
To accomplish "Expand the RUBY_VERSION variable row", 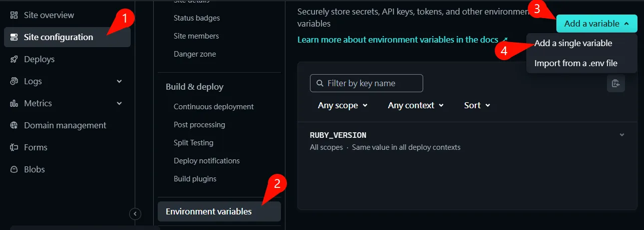I will coord(621,135).
